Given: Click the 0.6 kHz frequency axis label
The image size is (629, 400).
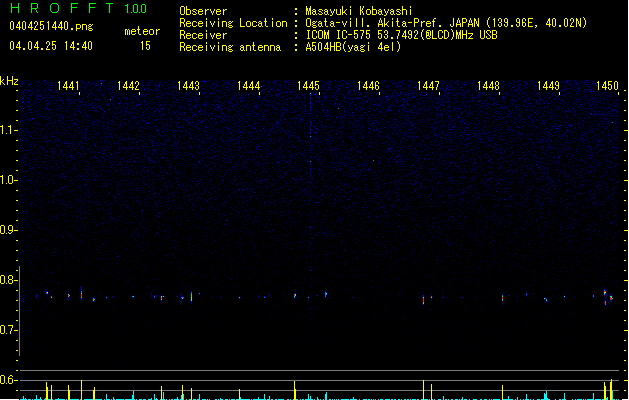Looking at the screenshot, I should (x=8, y=380).
